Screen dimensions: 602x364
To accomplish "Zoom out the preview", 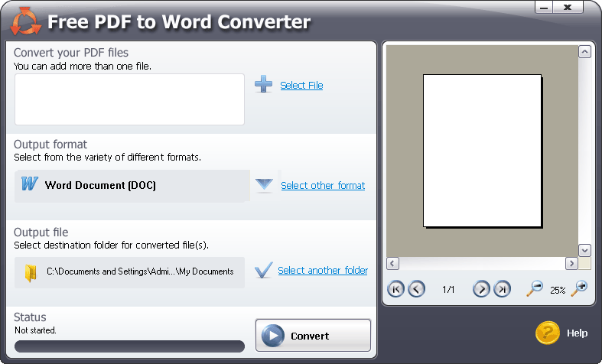I will click(534, 288).
